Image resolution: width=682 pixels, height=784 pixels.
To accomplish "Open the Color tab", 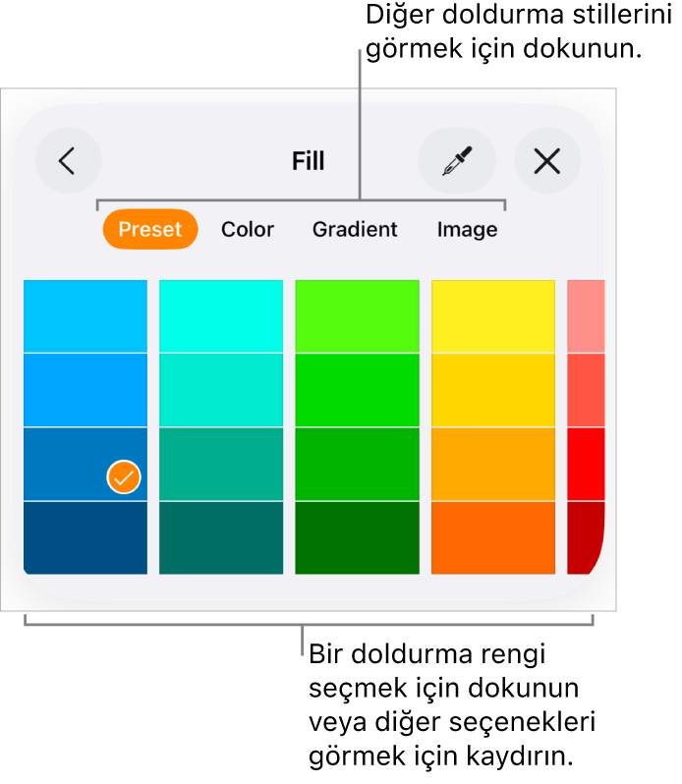I will click(248, 230).
